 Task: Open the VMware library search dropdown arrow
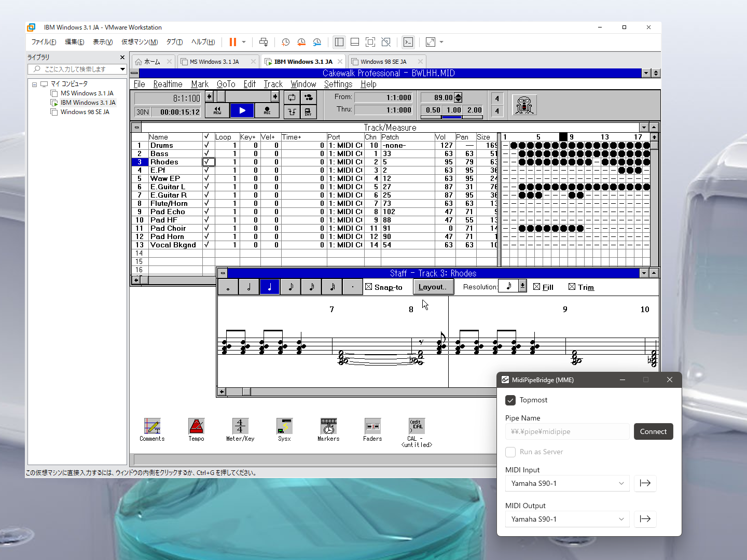pos(122,69)
